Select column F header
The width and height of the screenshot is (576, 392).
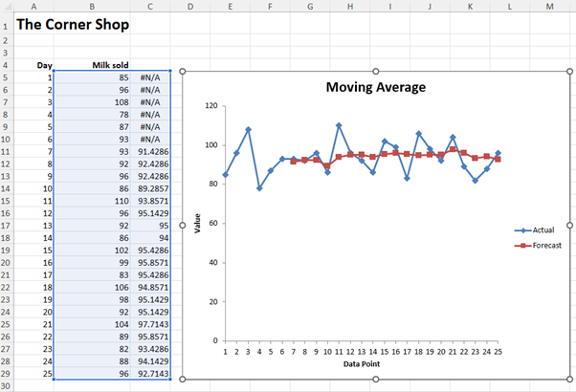[270, 7]
